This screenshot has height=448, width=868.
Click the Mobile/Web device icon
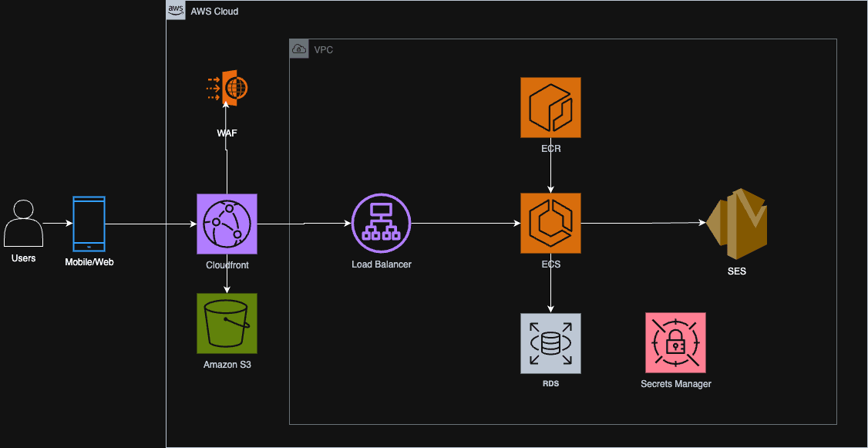(89, 224)
